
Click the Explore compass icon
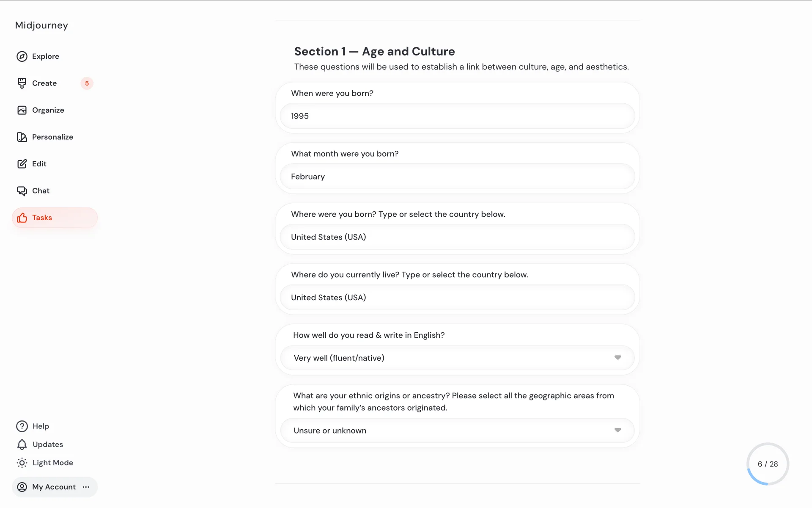[22, 56]
